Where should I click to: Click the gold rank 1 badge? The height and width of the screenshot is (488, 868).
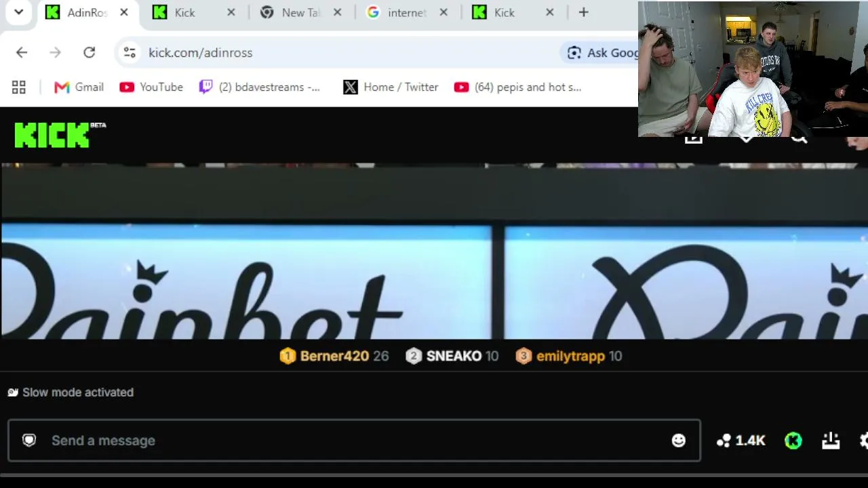coord(288,356)
